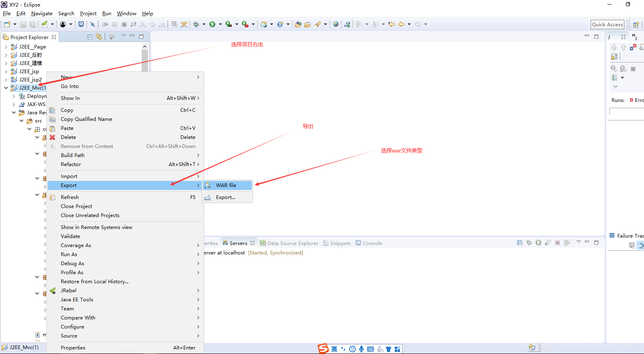Maximize the Servers panel view
The height and width of the screenshot is (354, 644).
[596, 242]
